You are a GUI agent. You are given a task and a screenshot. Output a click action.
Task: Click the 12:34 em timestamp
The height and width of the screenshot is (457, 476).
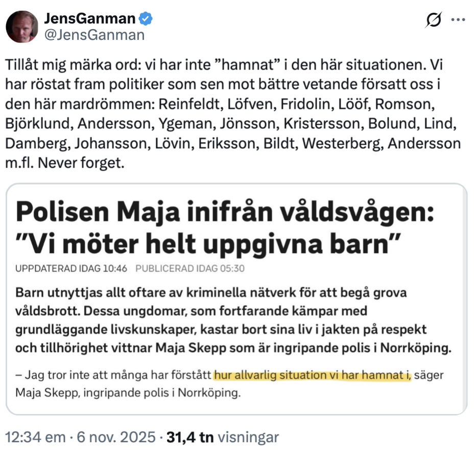(x=36, y=438)
